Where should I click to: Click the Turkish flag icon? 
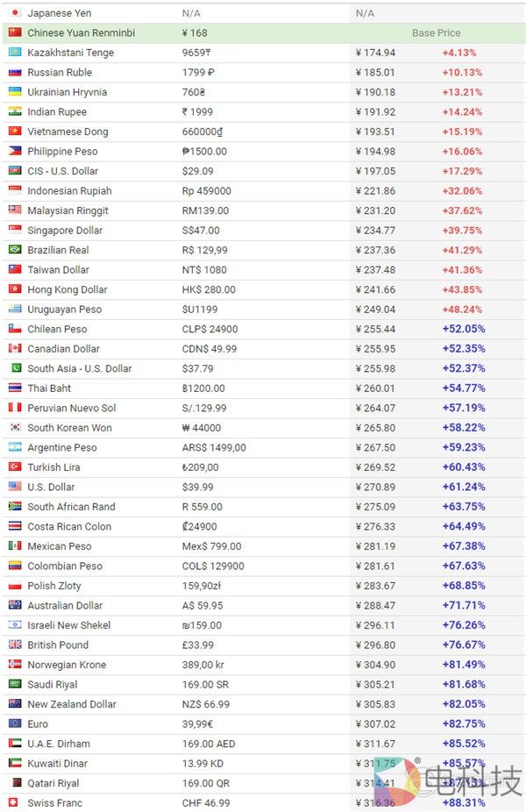[x=15, y=467]
